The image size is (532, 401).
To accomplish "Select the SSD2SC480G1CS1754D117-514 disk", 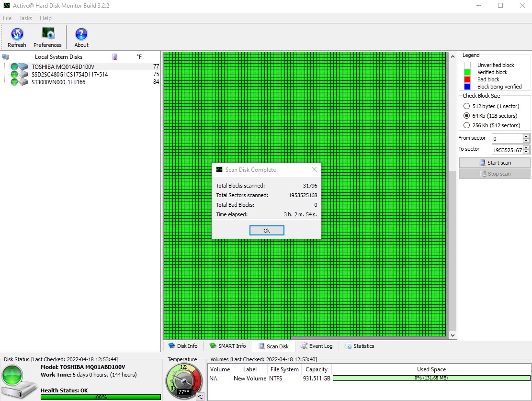I will coord(69,74).
